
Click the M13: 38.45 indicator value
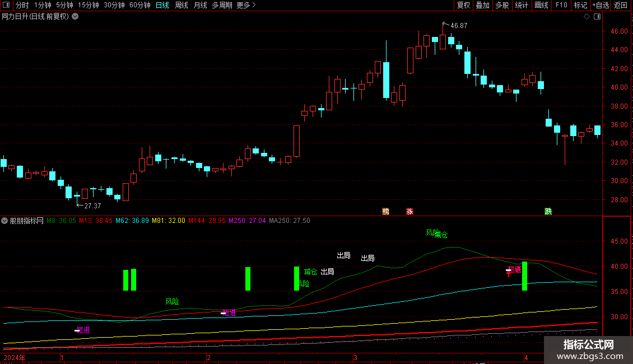point(96,221)
